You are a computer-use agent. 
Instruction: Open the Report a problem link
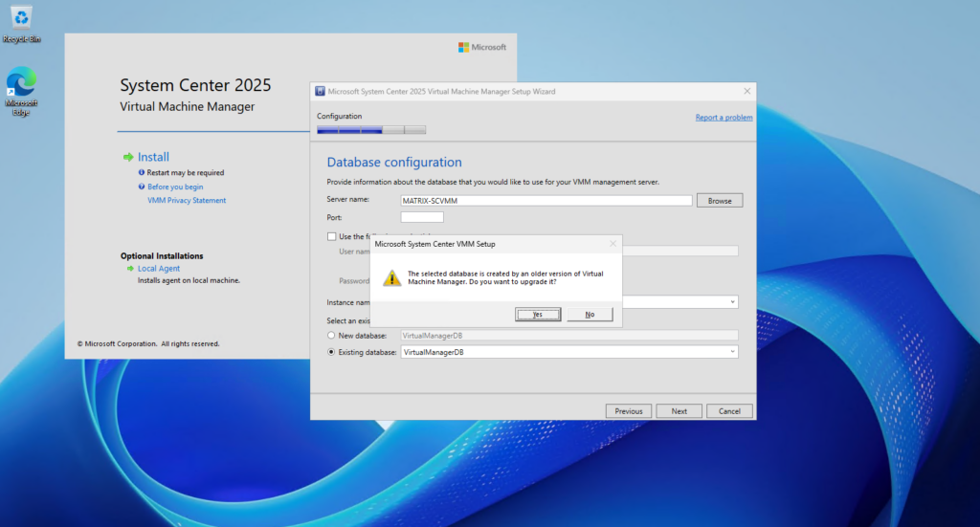[724, 118]
